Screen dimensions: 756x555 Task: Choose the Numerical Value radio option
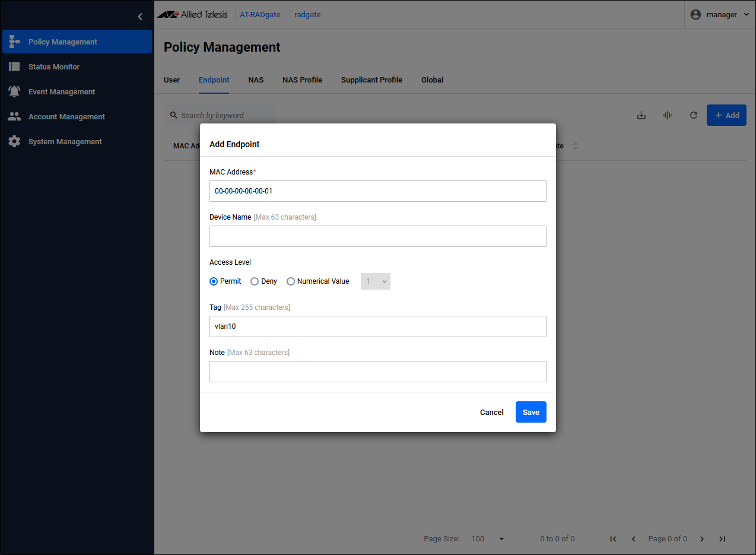[x=291, y=281]
